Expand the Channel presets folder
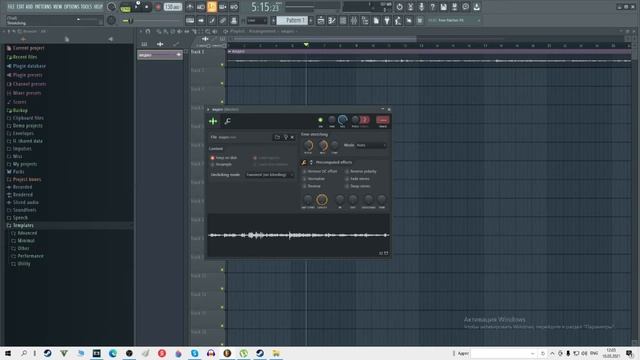The width and height of the screenshot is (640, 360). pyautogui.click(x=29, y=84)
